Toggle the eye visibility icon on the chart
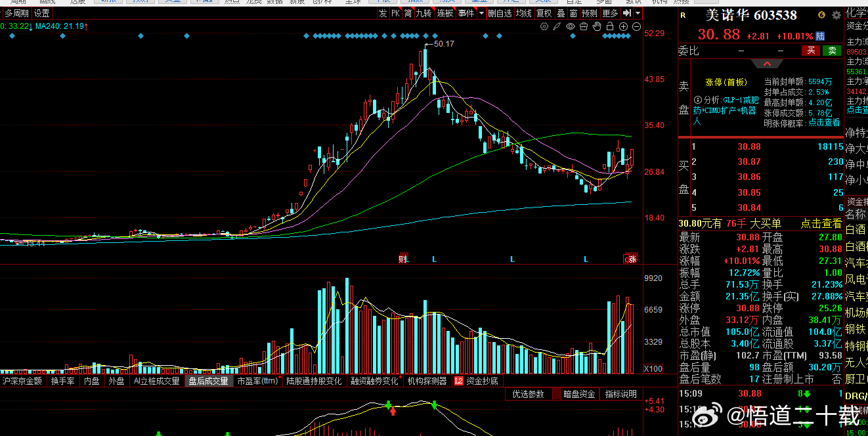This screenshot has width=868, height=436. point(571,26)
